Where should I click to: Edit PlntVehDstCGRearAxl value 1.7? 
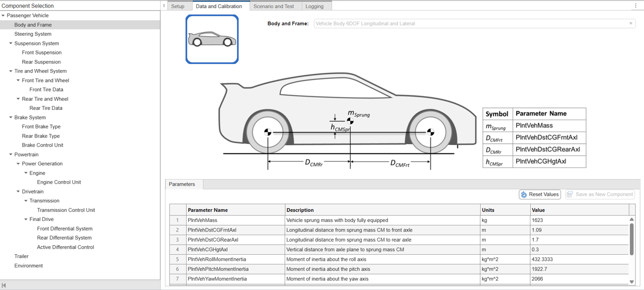(580, 240)
